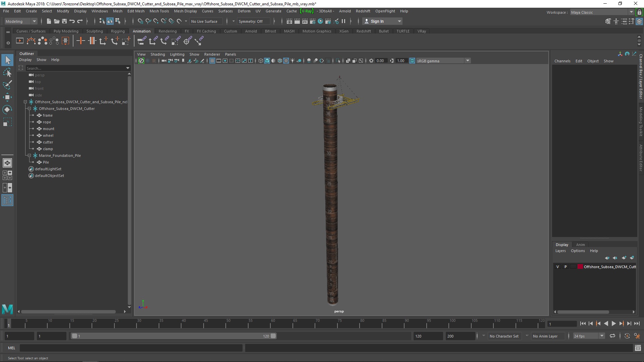Viewport: 644px width, 362px height.
Task: Click the Display tab in channel panel
Action: [561, 244]
